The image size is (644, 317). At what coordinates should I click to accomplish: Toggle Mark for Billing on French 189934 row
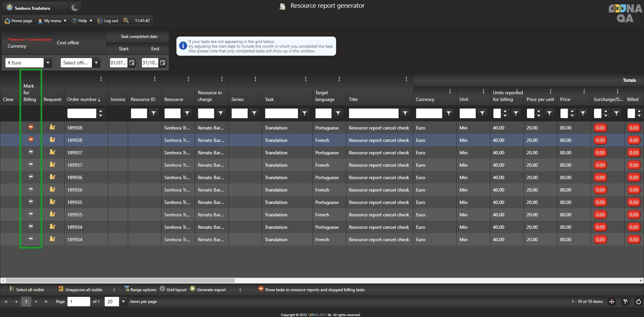(x=31, y=239)
